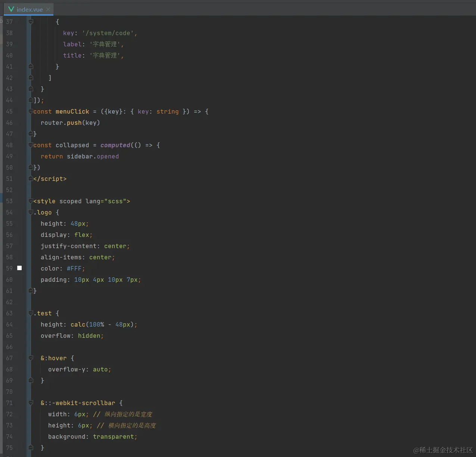This screenshot has width=476, height=457.
Task: Place cursor on router.push(key) call
Action: click(x=70, y=123)
